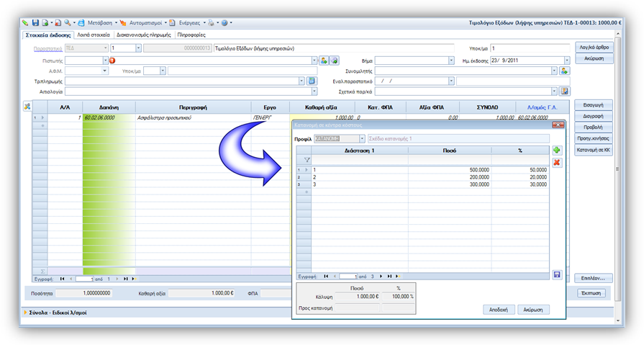
Task: Click the Κατανομή σε ΚΚ button
Action: [x=594, y=150]
